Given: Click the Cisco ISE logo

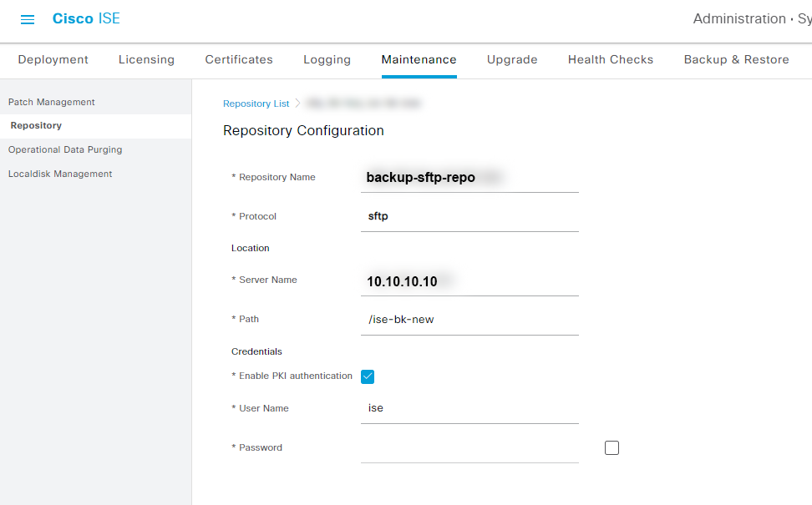Looking at the screenshot, I should 86,18.
